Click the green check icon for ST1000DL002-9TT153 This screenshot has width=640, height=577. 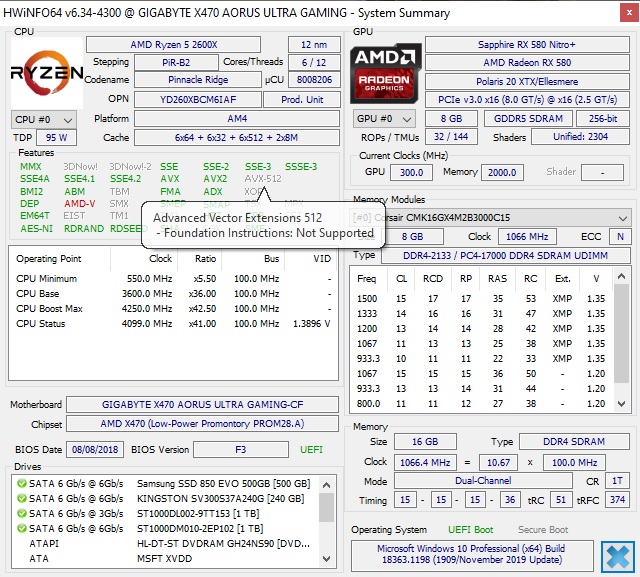21,513
